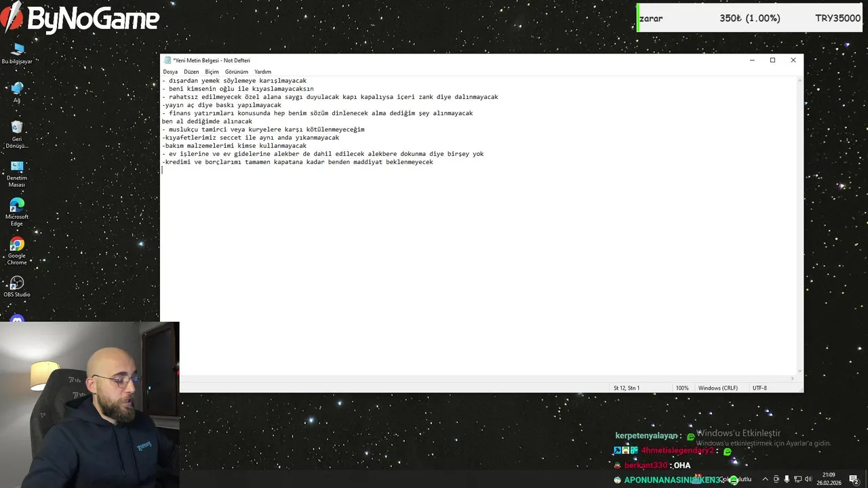Select the Google Chrome desktop shortcut
Viewport: 868px width, 488px height.
coord(17,251)
